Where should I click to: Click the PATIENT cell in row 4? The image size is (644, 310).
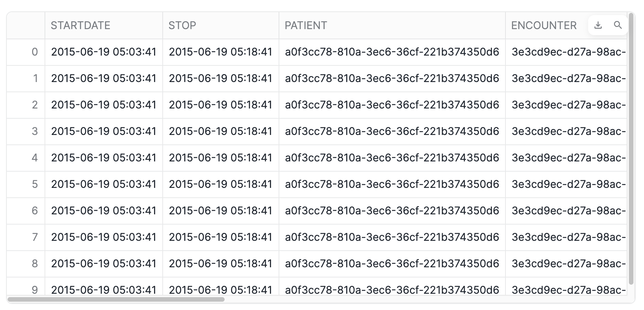pos(392,158)
